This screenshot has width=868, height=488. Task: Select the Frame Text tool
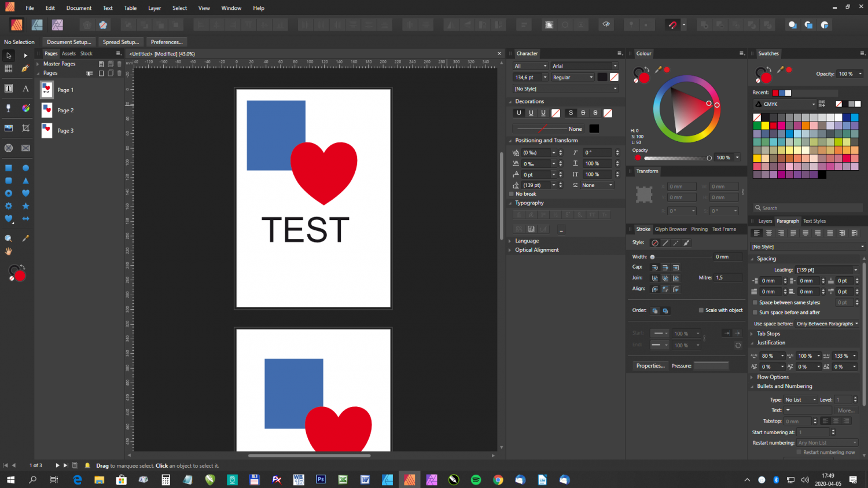9,89
